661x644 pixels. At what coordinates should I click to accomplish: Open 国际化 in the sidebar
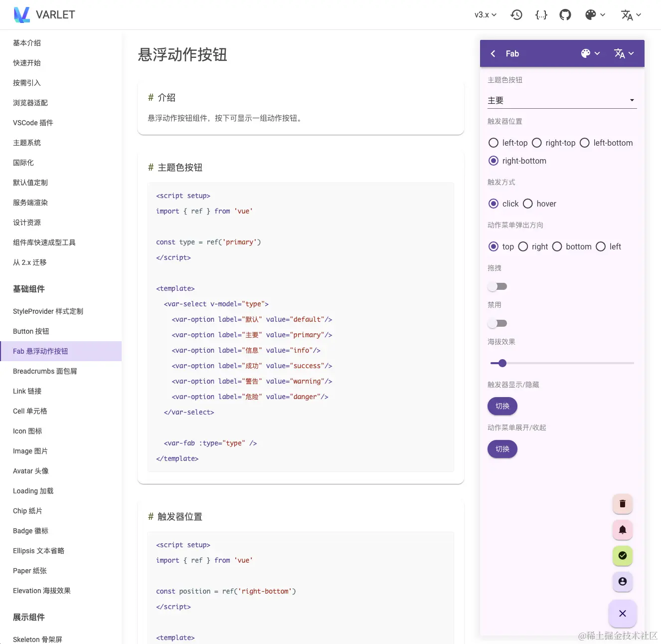tap(61, 163)
